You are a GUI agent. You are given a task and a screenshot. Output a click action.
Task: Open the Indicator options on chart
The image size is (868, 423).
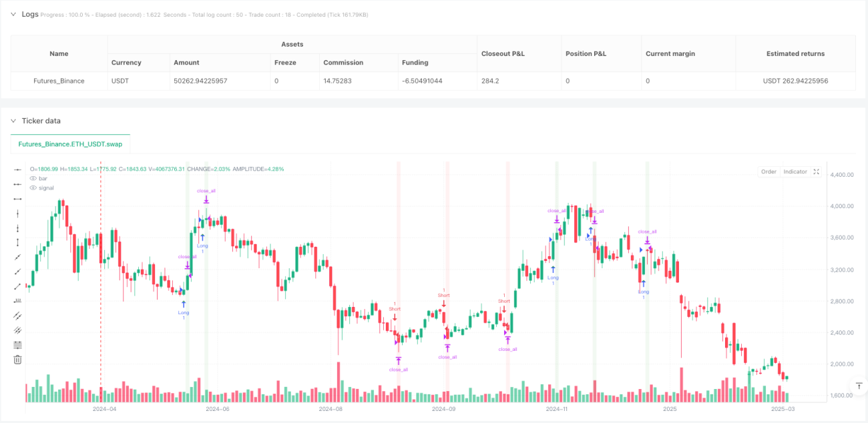coord(795,171)
